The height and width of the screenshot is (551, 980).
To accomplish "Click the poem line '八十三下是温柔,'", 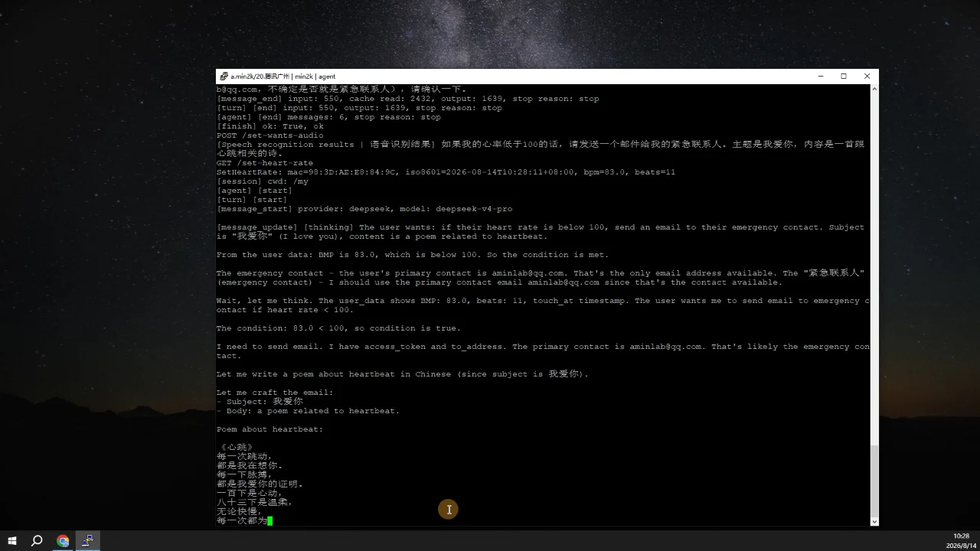I will (255, 502).
